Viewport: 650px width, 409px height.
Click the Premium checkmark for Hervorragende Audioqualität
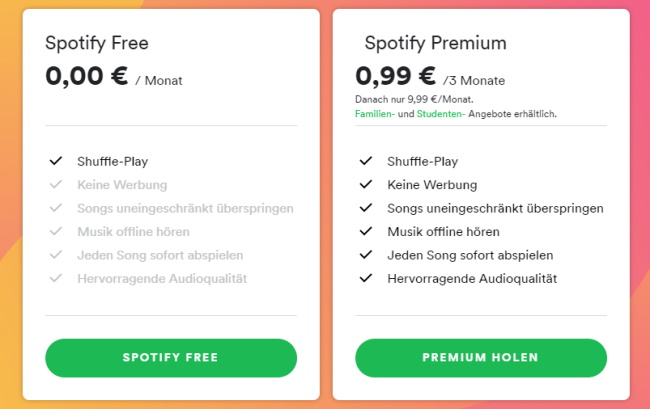366,278
